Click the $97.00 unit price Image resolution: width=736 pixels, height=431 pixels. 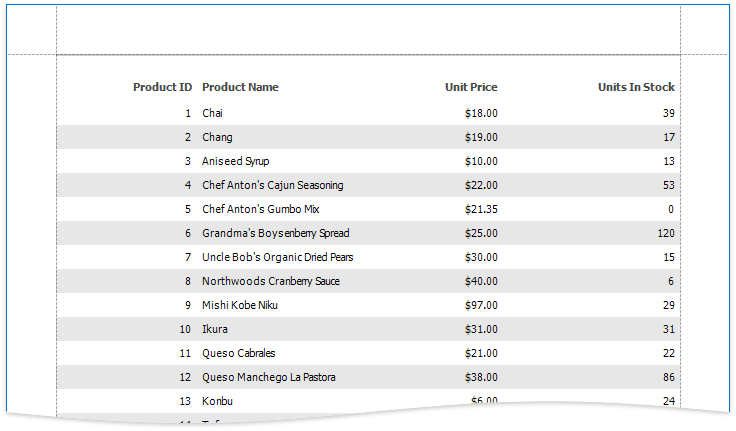pos(481,305)
